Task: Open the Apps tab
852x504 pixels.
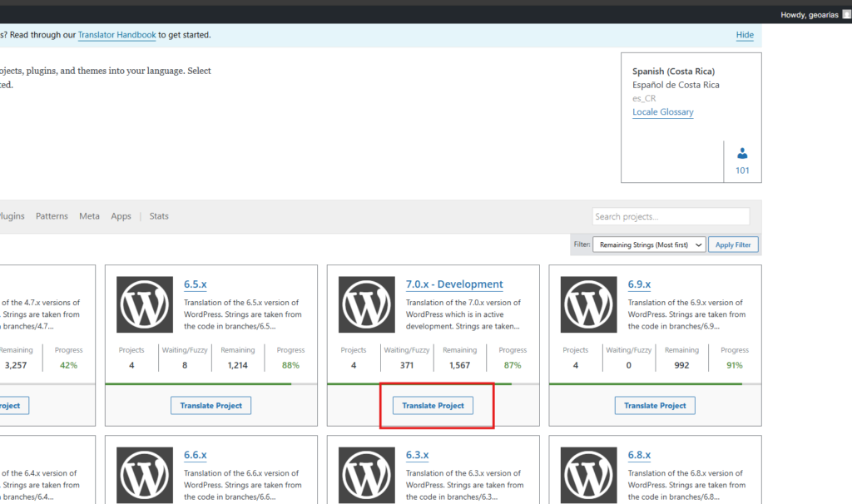Action: pos(121,216)
